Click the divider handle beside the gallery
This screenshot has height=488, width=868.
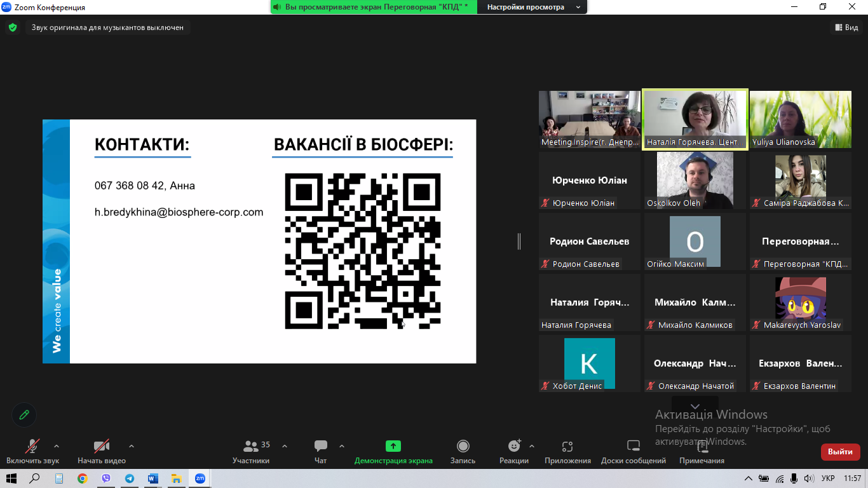tap(519, 241)
